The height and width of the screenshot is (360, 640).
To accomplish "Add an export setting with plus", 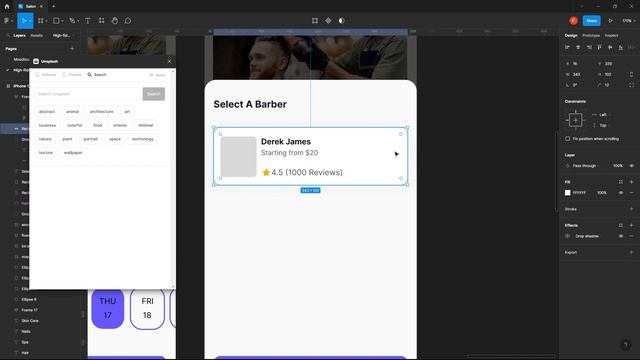I will [x=631, y=252].
